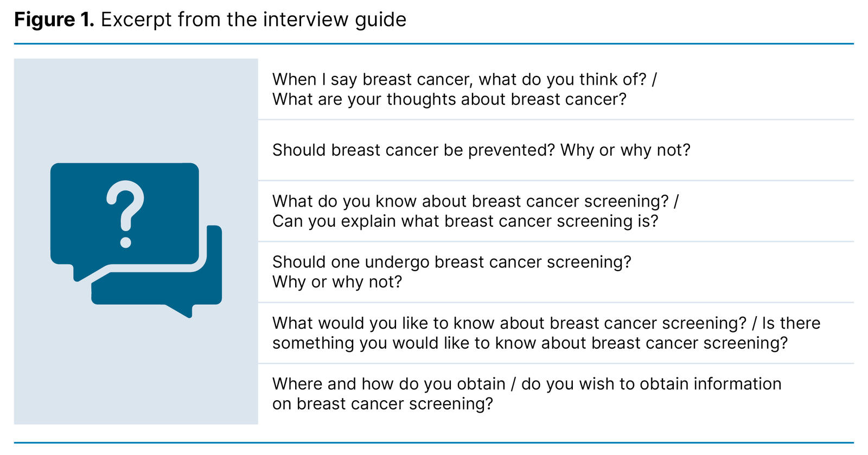Select the line starting "something you would like"
The width and height of the screenshot is (868, 455).
click(x=529, y=343)
